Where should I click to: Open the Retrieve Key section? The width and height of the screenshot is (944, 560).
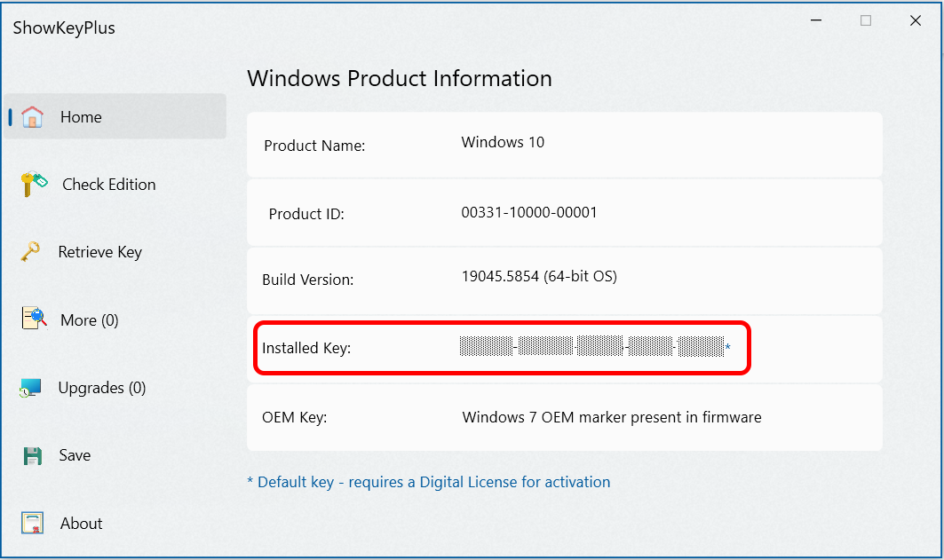click(100, 252)
